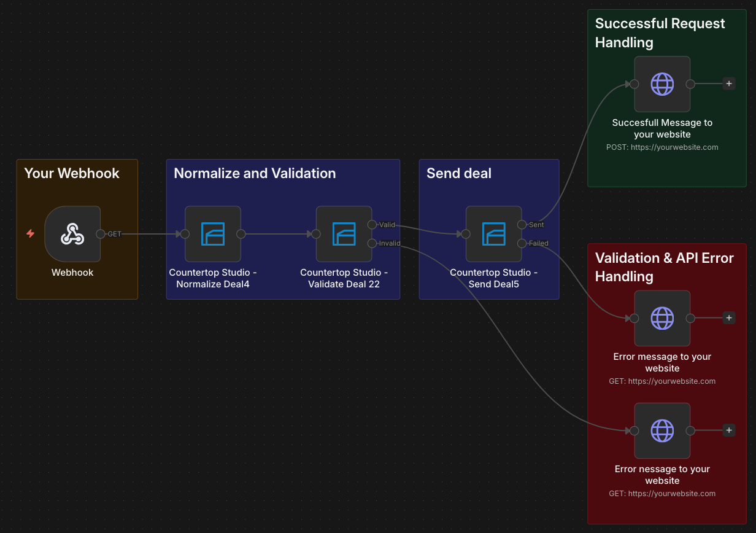Select the Countertop Studio Send Deal5 node

pyautogui.click(x=493, y=234)
